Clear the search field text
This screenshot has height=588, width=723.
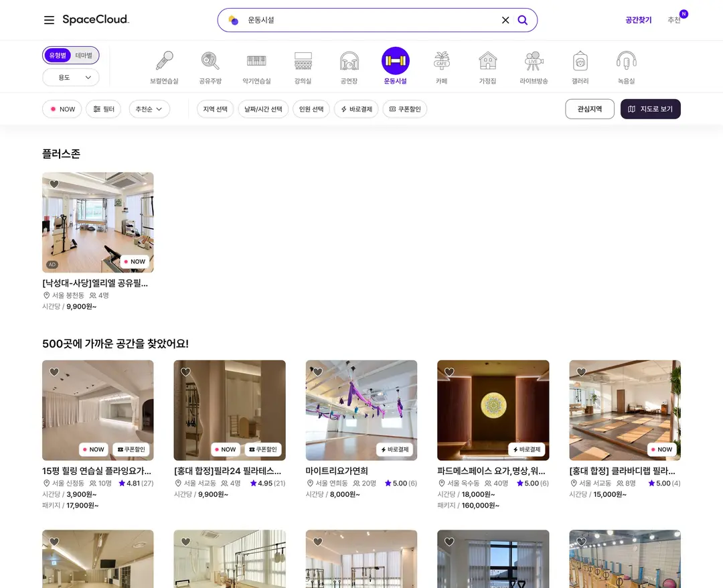(x=505, y=20)
